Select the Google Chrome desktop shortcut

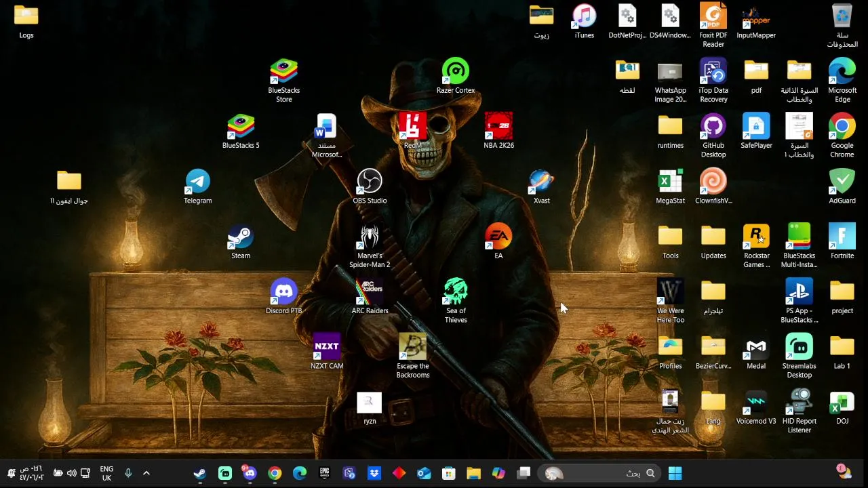[x=842, y=136]
